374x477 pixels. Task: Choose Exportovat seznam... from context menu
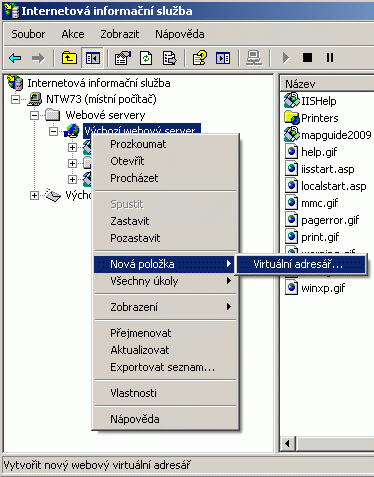(165, 367)
